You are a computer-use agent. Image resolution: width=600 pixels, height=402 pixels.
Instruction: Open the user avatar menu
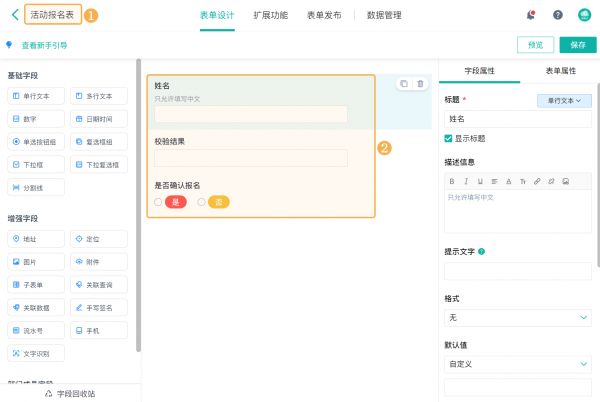[x=584, y=16]
